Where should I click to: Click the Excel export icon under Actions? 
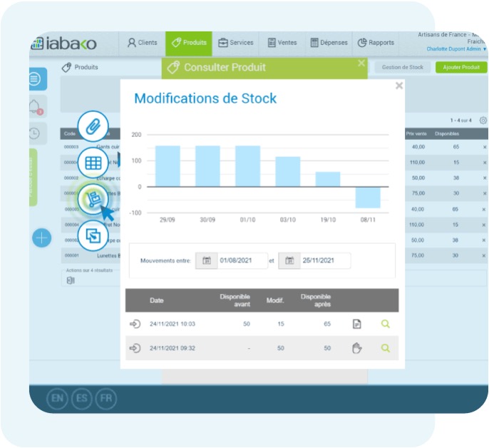(71, 280)
